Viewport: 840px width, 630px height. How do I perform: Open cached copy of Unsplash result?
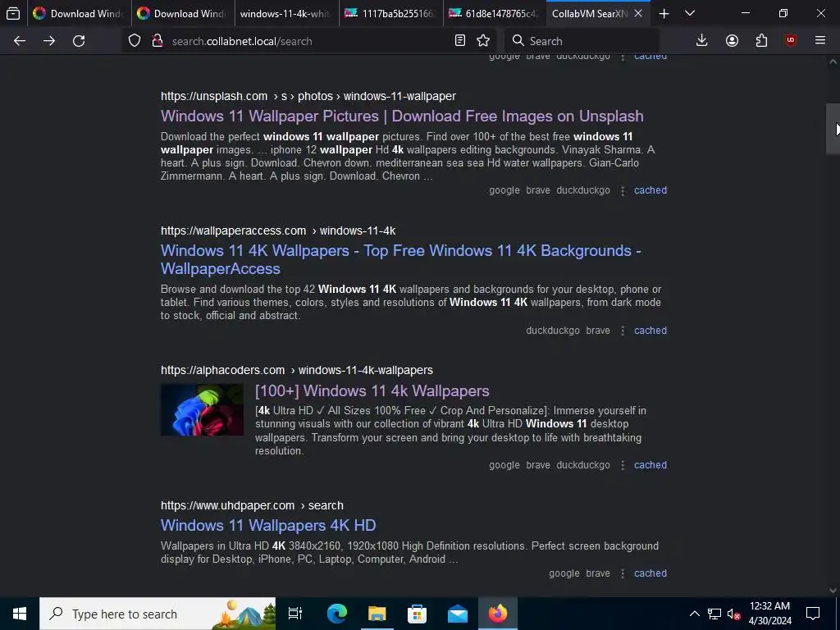click(x=651, y=190)
